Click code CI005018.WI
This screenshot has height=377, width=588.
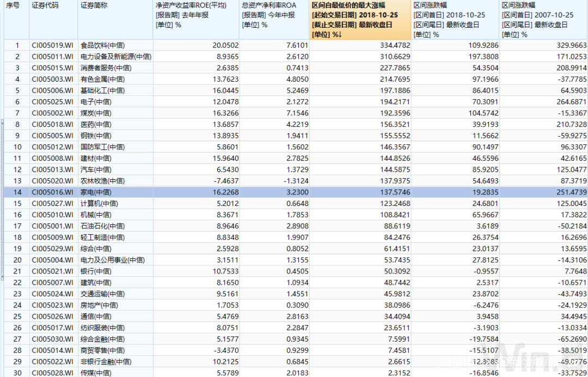point(52,124)
